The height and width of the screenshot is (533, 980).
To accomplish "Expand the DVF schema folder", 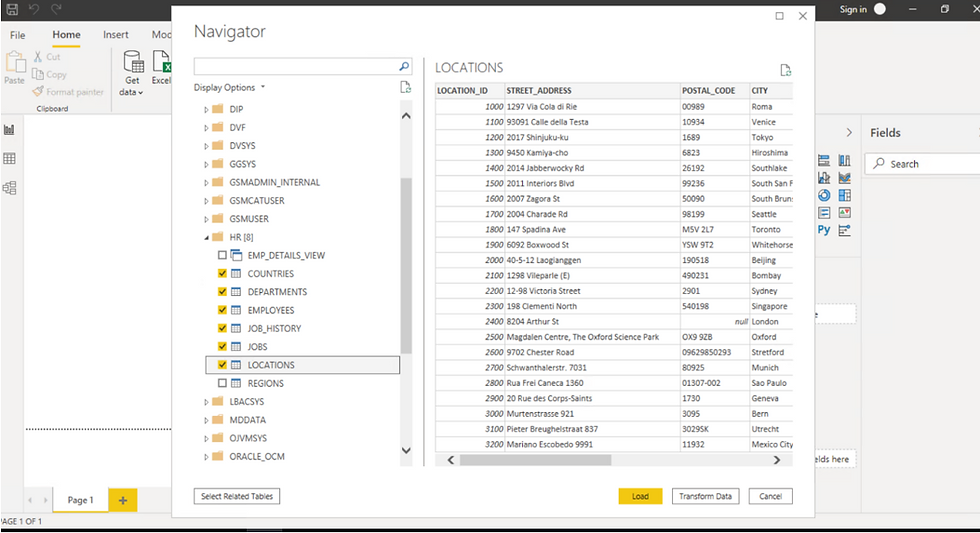I will click(x=206, y=127).
